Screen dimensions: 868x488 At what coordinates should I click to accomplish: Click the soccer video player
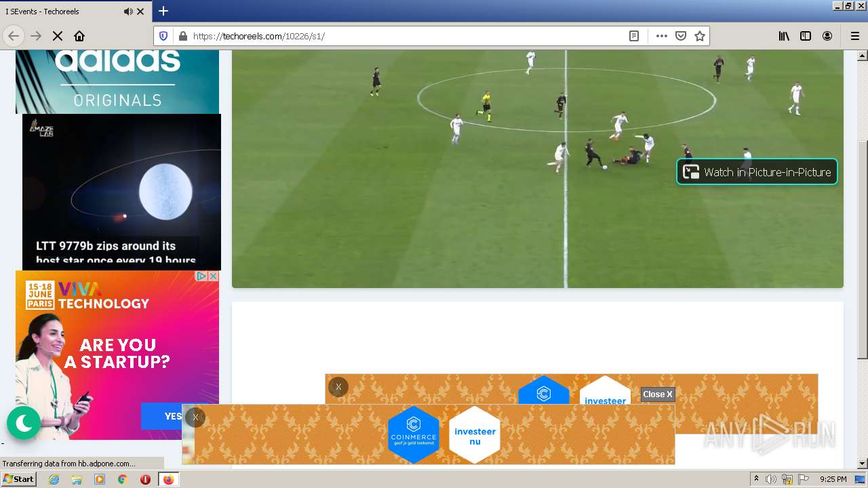pos(538,169)
